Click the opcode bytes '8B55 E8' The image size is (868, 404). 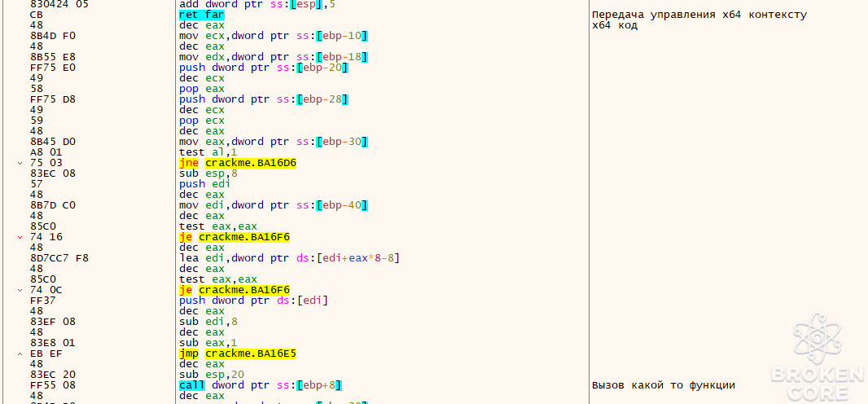[x=52, y=57]
